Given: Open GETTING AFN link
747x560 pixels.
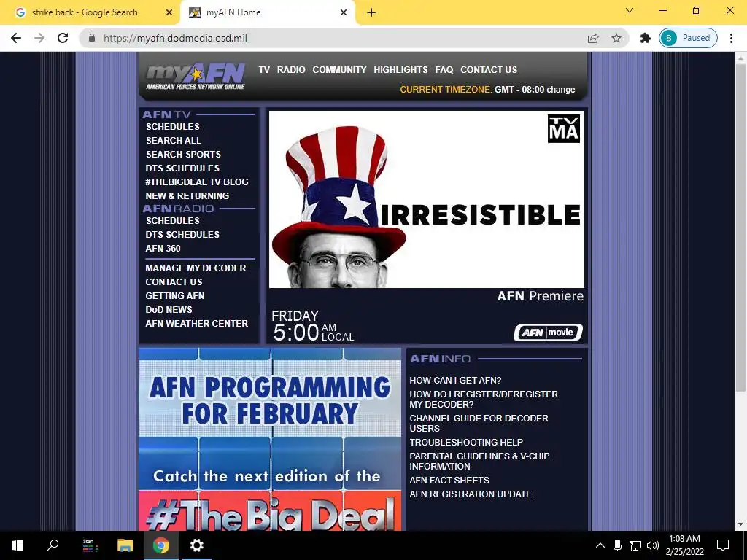Looking at the screenshot, I should [175, 296].
